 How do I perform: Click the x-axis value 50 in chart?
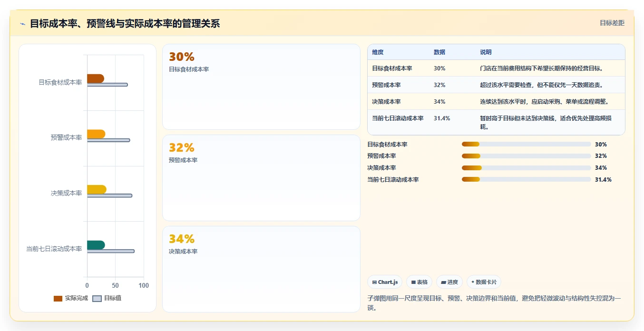[x=115, y=285]
